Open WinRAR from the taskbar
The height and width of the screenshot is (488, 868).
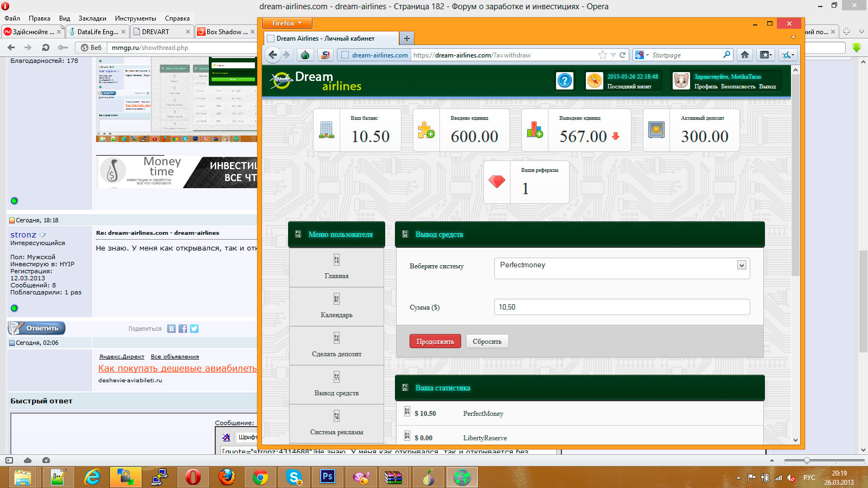pyautogui.click(x=393, y=477)
